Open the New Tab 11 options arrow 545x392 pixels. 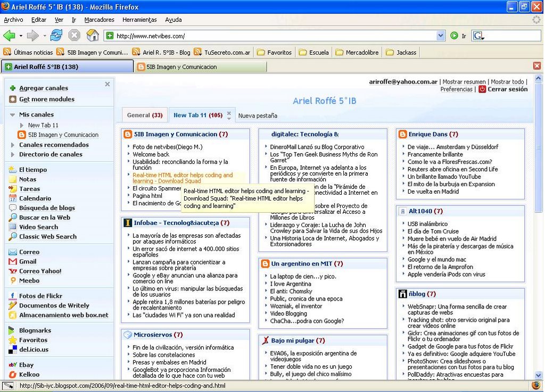click(x=229, y=119)
